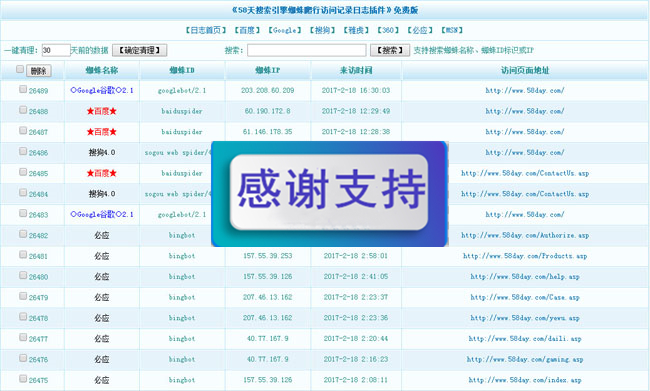650x391 pixels.
Task: Click visit time 2017-2-18 12:29:49
Action: 356,111
